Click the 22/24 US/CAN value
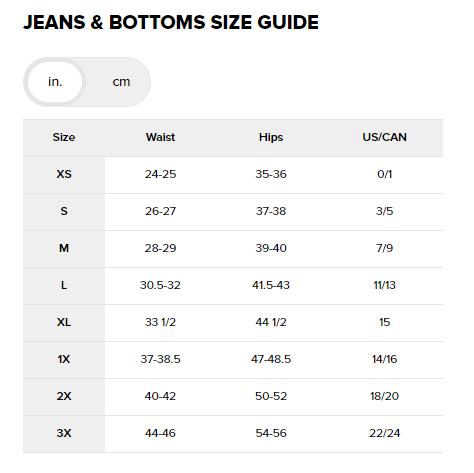 (385, 433)
